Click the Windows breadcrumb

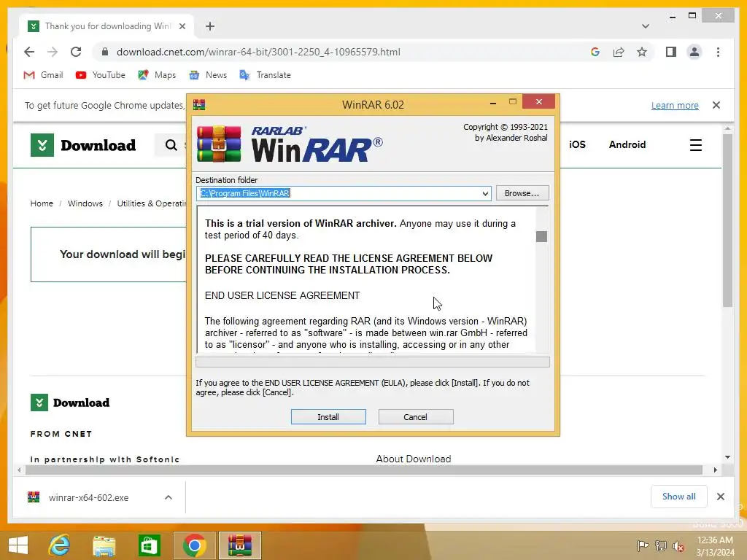85,203
